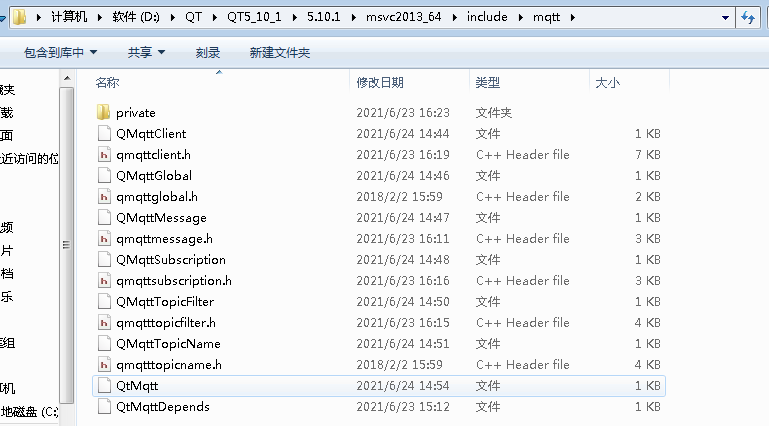Go to the 5.10.1 breadcrumb folder
The image size is (769, 426).
click(x=324, y=17)
